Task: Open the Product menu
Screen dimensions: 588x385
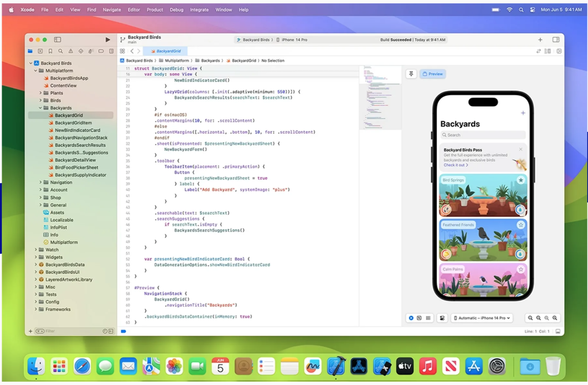Action: [x=155, y=10]
